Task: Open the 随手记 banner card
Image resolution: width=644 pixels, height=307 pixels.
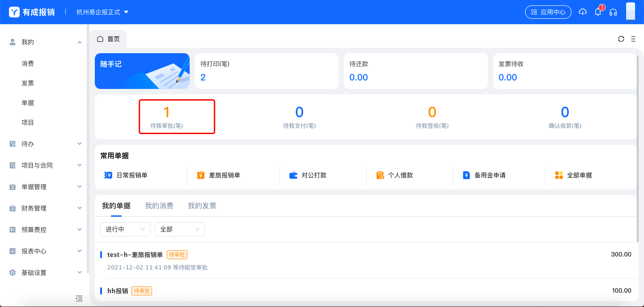Action: (x=142, y=71)
